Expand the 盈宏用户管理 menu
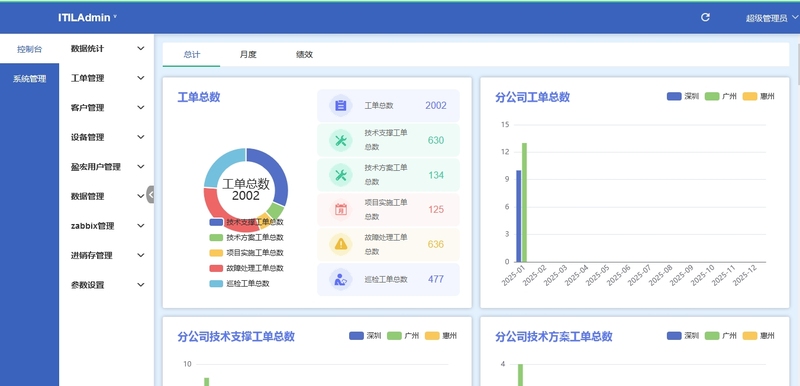The height and width of the screenshot is (386, 800). 108,167
